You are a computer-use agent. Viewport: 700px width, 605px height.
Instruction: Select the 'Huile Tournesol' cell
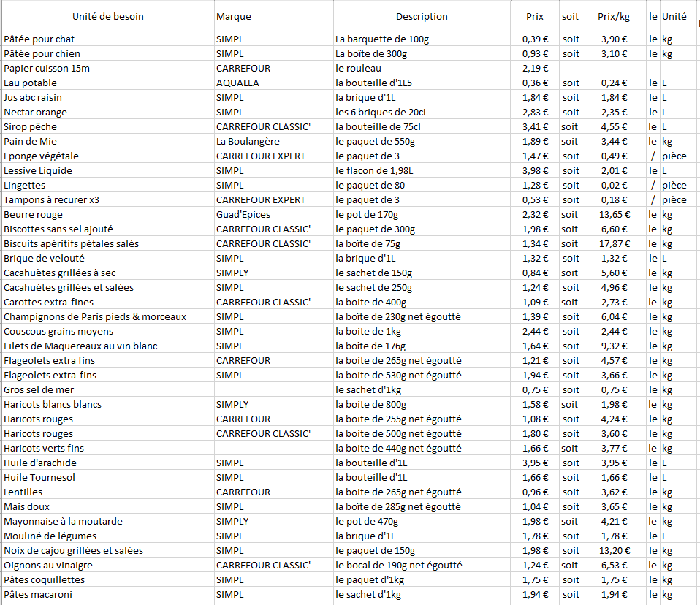(x=108, y=478)
